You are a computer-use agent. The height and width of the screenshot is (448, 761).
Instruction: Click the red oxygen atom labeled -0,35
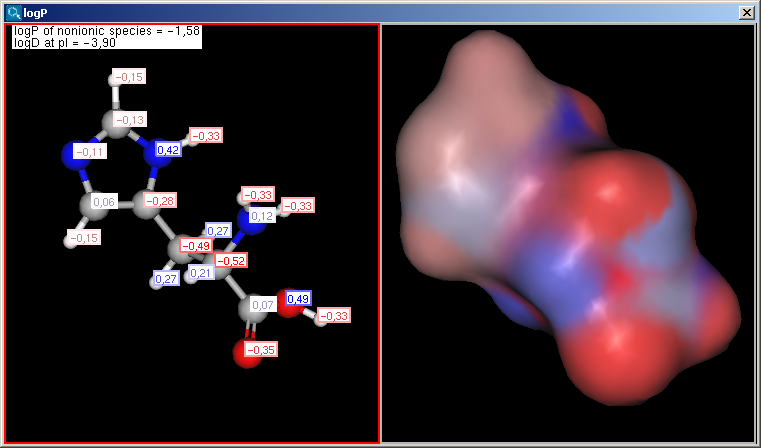[260, 350]
